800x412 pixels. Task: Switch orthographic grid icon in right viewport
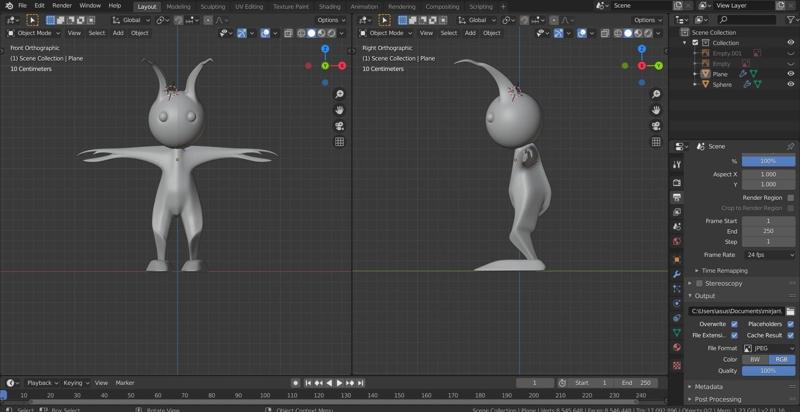click(x=656, y=141)
